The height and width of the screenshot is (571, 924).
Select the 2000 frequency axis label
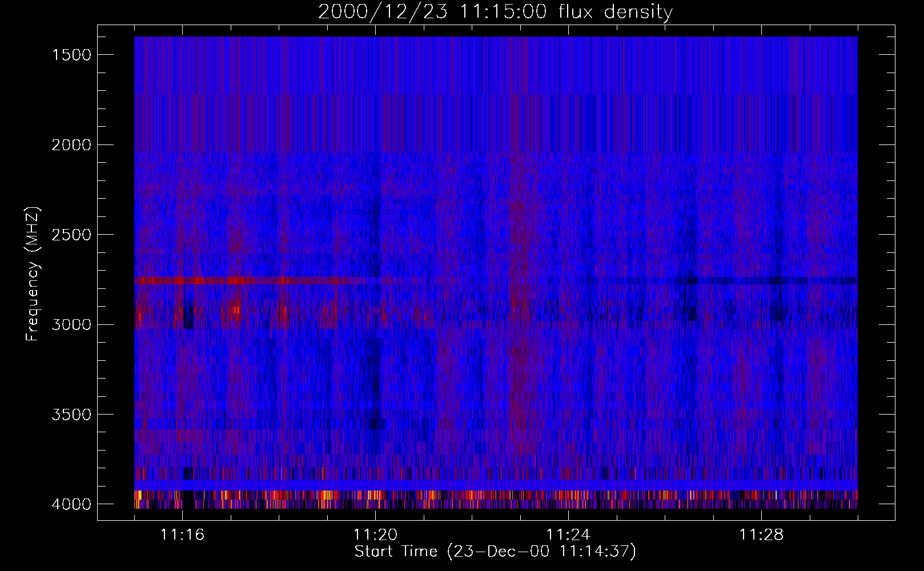pyautogui.click(x=71, y=145)
